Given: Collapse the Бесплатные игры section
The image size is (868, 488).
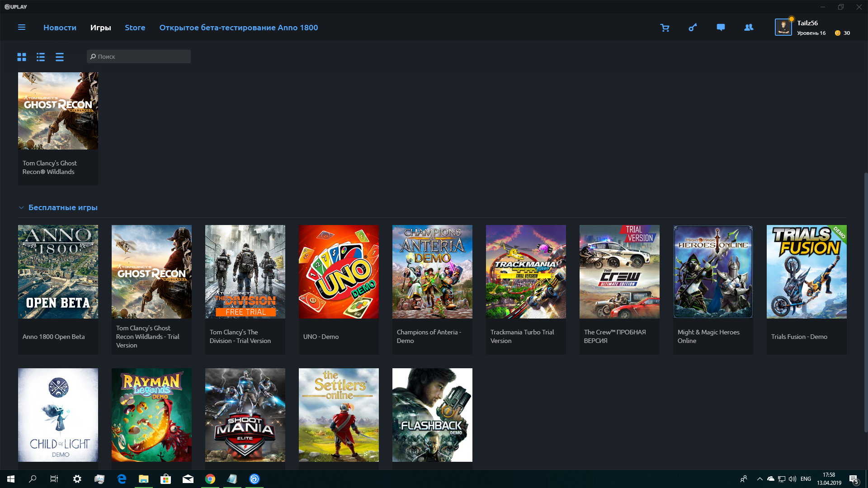Looking at the screenshot, I should (21, 208).
